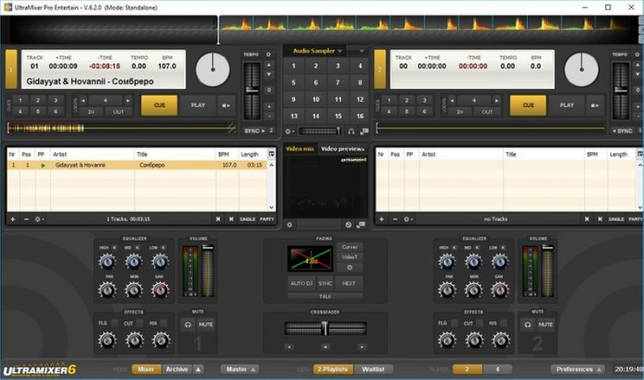The height and width of the screenshot is (380, 644).
Task: Open video panel settings gear icon
Action: coord(290,225)
